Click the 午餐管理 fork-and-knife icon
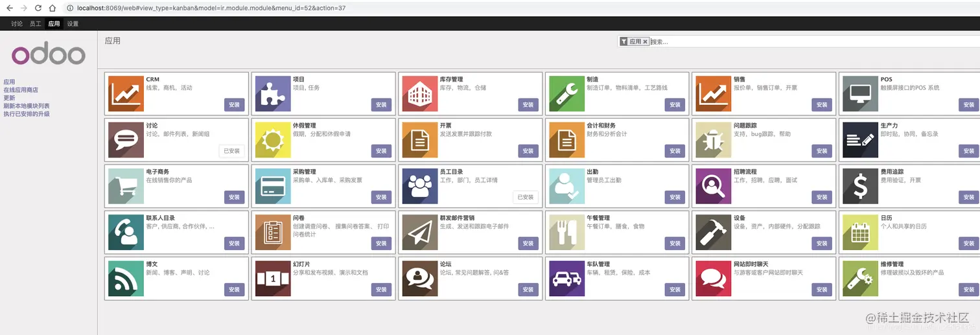Screen dimensions: 980x335 pos(566,233)
